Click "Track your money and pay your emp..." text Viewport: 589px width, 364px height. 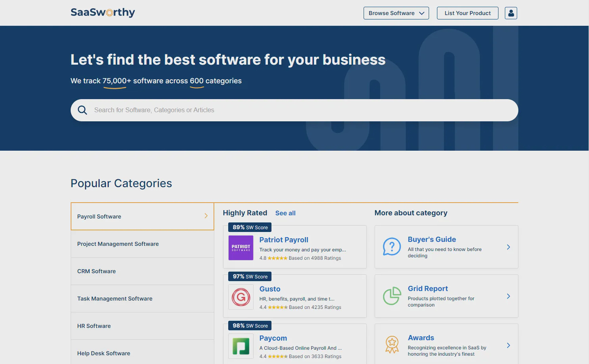(302, 250)
